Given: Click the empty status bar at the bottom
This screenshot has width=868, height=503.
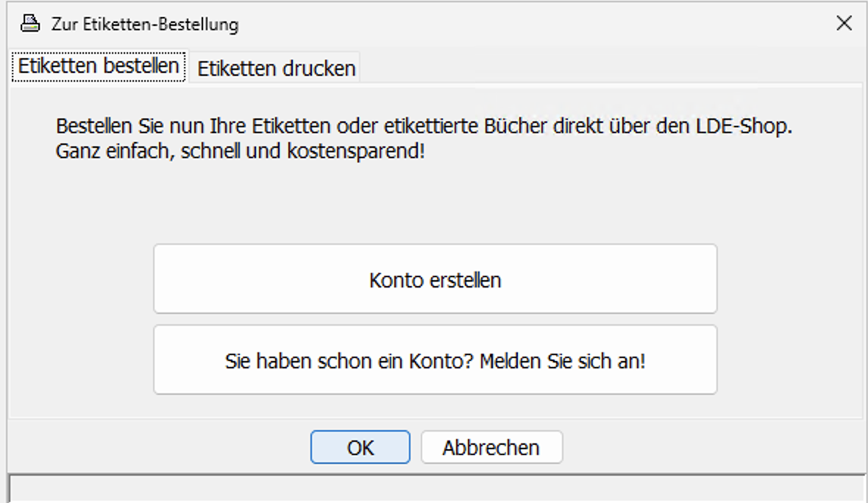Looking at the screenshot, I should [x=434, y=489].
